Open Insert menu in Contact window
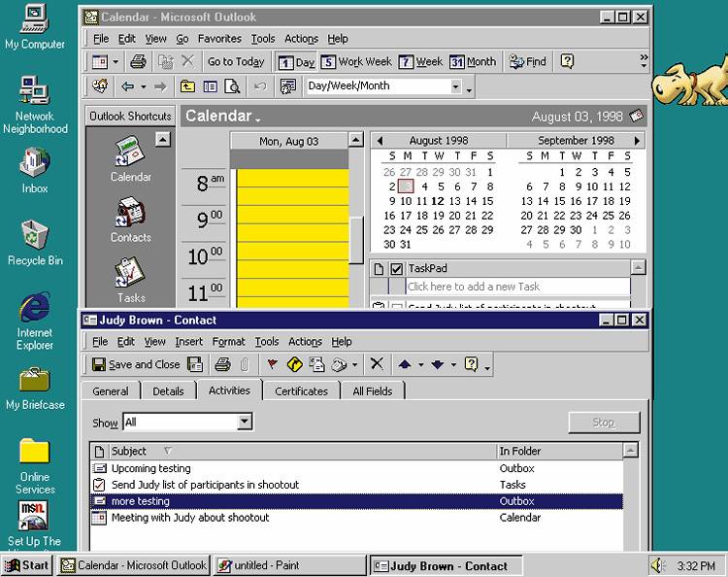The width and height of the screenshot is (728, 577). (x=188, y=342)
